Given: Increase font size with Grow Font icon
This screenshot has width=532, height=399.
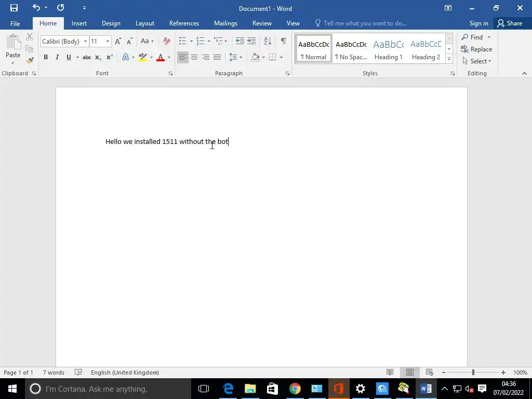Looking at the screenshot, I should click(118, 42).
